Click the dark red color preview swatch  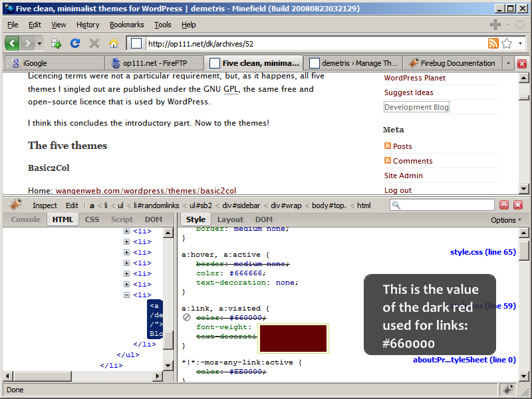point(293,338)
